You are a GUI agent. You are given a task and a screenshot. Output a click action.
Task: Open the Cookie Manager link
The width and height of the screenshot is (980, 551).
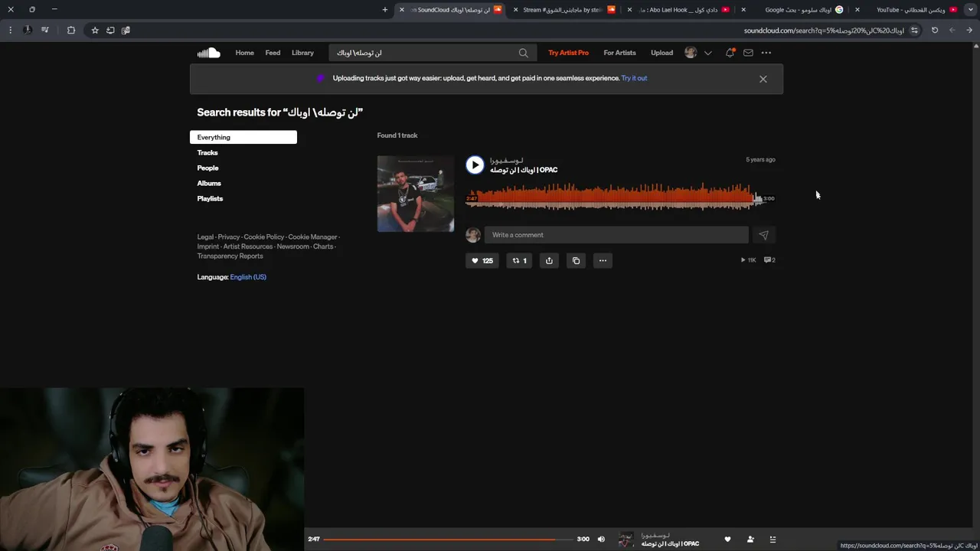(312, 237)
